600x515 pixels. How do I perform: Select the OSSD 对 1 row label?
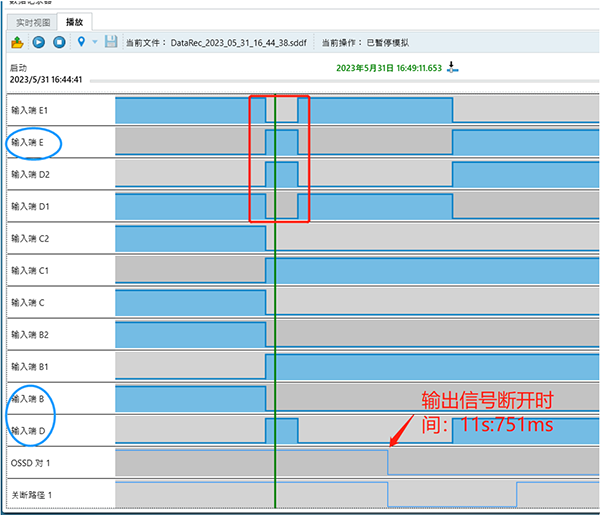(x=32, y=463)
